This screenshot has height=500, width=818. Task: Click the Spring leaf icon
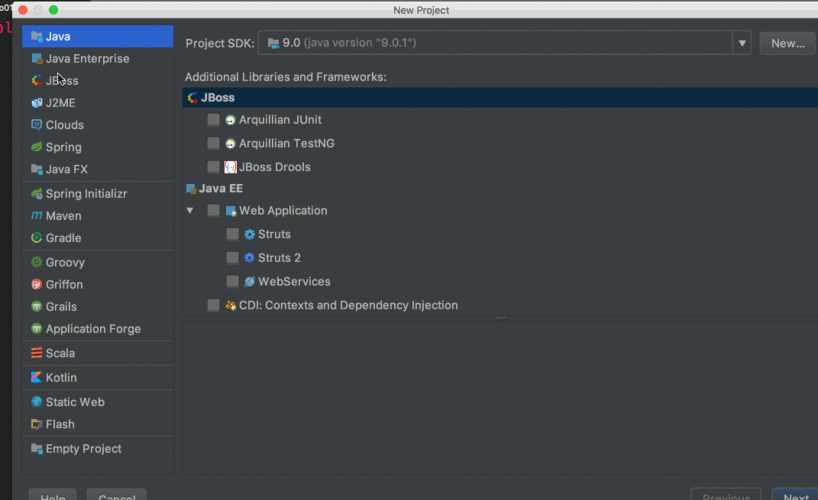point(37,147)
